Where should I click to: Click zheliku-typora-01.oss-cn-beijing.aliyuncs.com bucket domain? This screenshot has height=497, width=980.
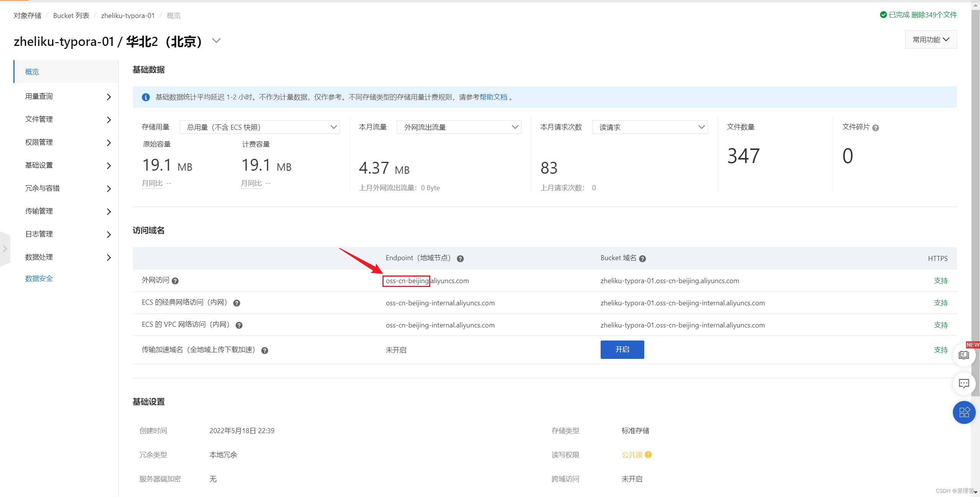tap(670, 281)
